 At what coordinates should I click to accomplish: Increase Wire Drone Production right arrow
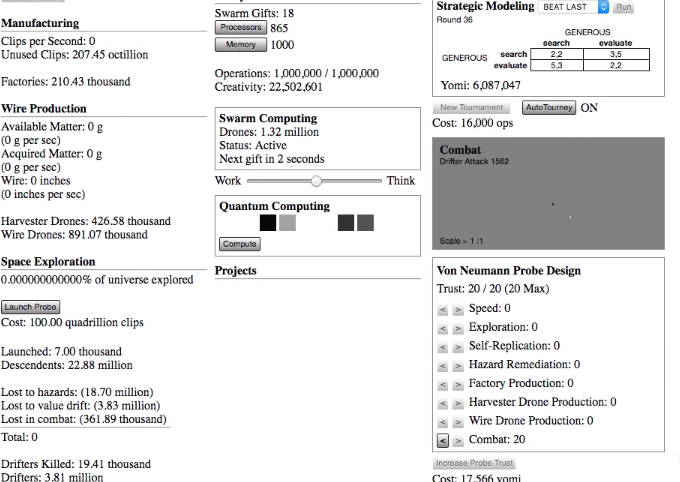coord(458,421)
